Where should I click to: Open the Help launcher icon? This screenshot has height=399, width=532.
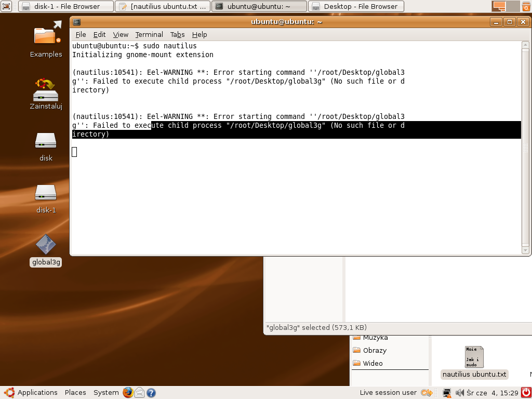click(151, 393)
